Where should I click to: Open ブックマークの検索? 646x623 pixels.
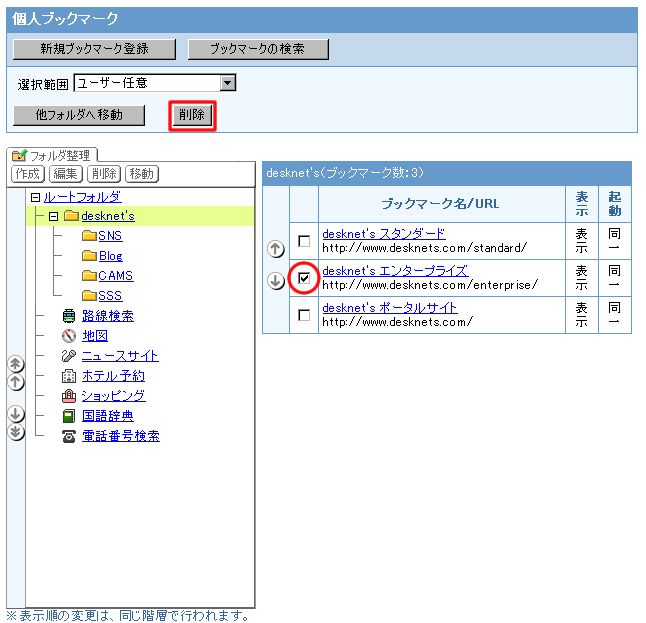click(x=258, y=49)
